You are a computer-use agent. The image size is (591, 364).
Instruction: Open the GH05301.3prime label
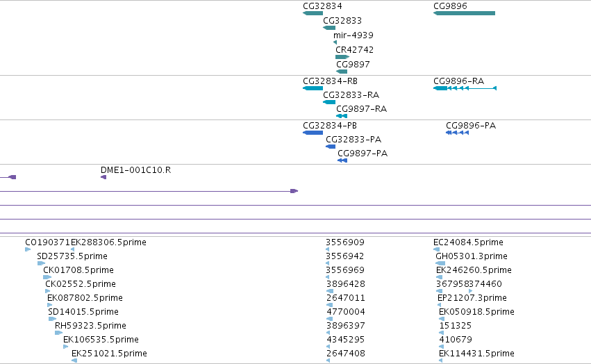[472, 256]
